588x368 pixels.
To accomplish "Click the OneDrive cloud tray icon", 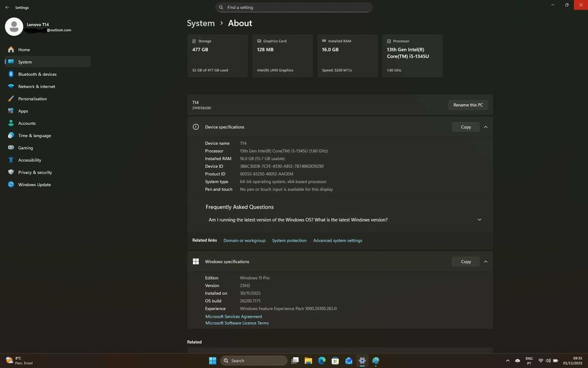I will (x=517, y=360).
